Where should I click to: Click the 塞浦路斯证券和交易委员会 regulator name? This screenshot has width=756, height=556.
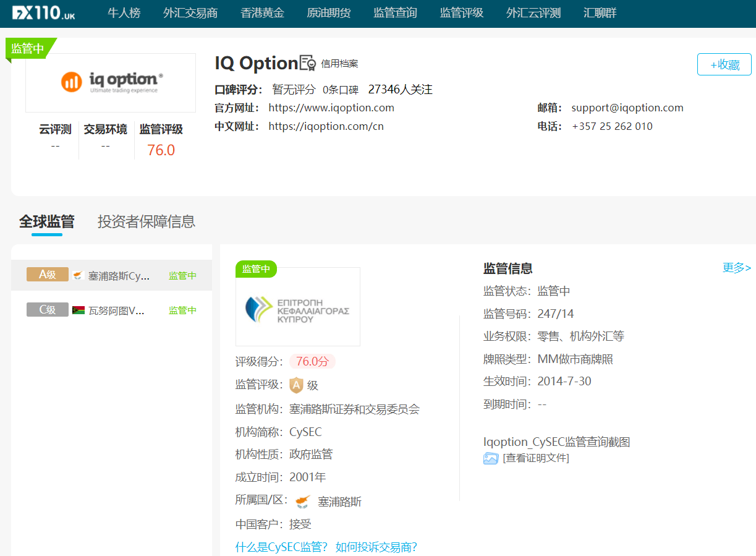(x=354, y=409)
